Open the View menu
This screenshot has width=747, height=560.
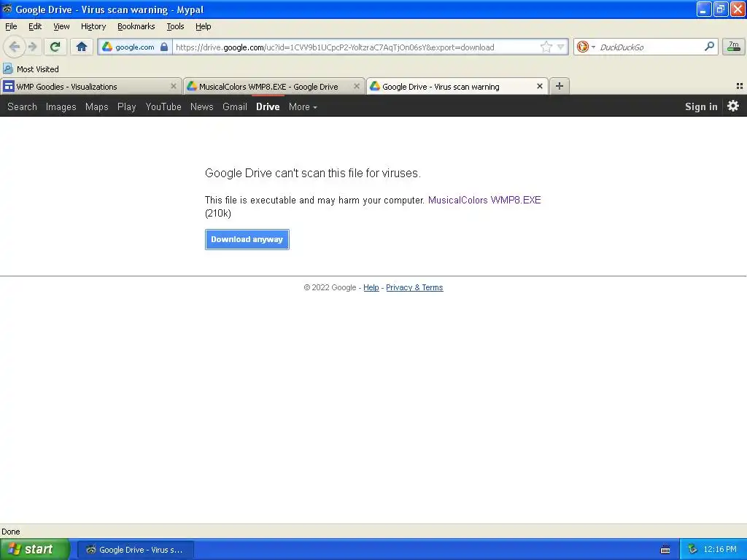tap(61, 26)
